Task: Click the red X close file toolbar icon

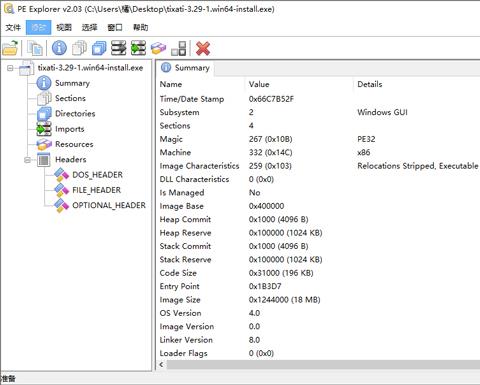Action: click(203, 48)
